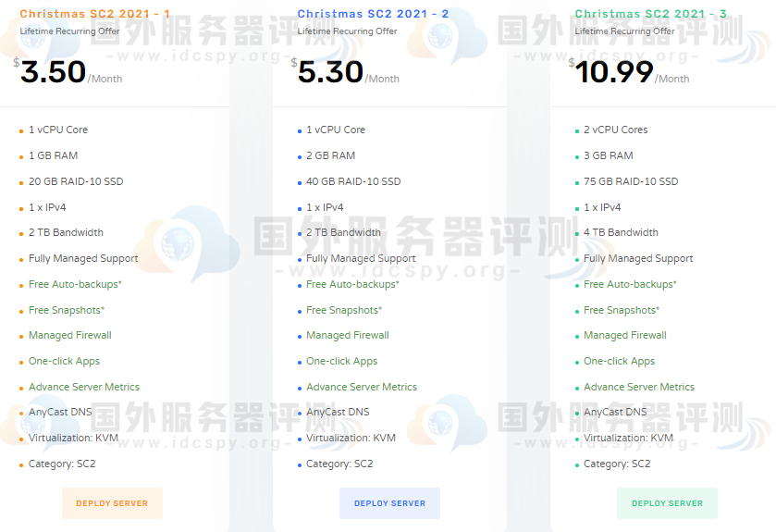The width and height of the screenshot is (776, 532).
Task: Click orange DEPLOY SERVER button for plan 1
Action: click(x=112, y=503)
